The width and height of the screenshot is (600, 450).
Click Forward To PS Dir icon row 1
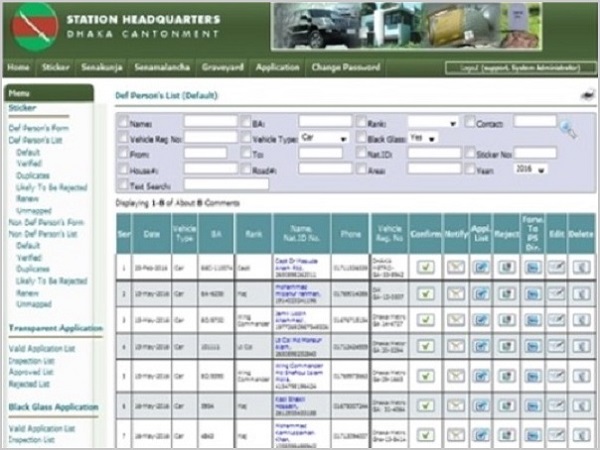tap(533, 267)
